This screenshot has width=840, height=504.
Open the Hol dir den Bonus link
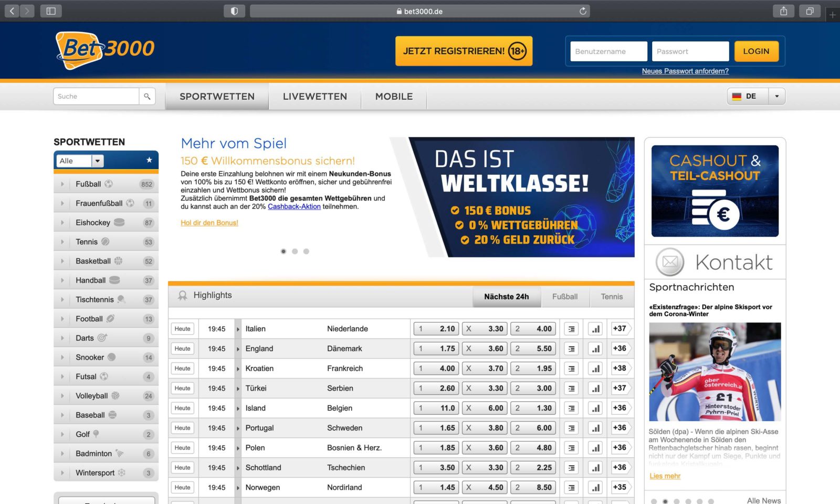tap(209, 223)
